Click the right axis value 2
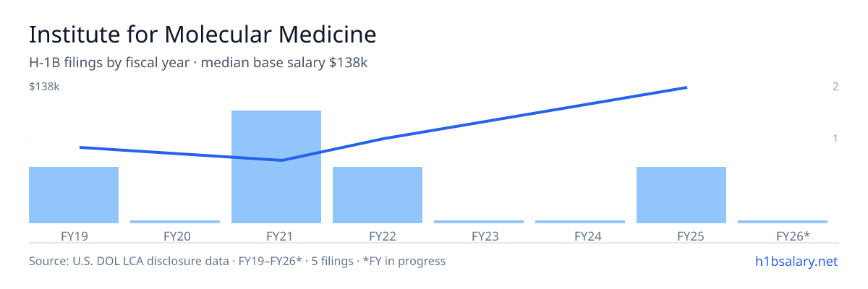The image size is (868, 289). coord(835,87)
